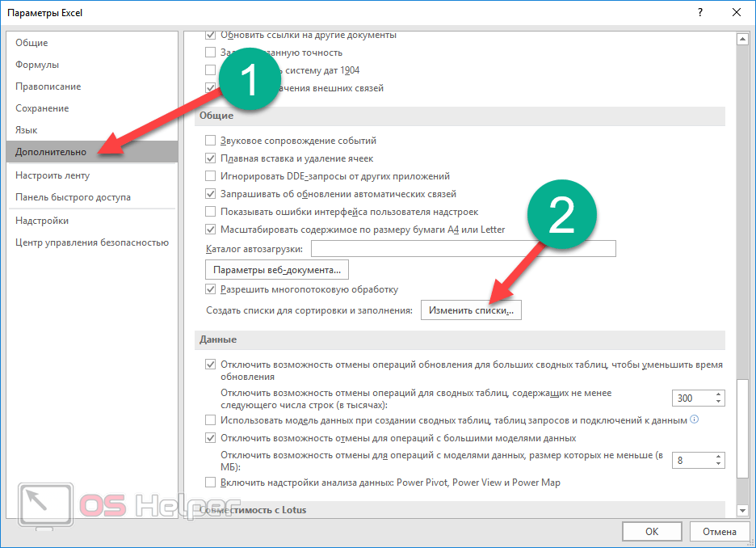Open the Панель быстрого доступа category
Screen dimensions: 756x548
coord(73,197)
